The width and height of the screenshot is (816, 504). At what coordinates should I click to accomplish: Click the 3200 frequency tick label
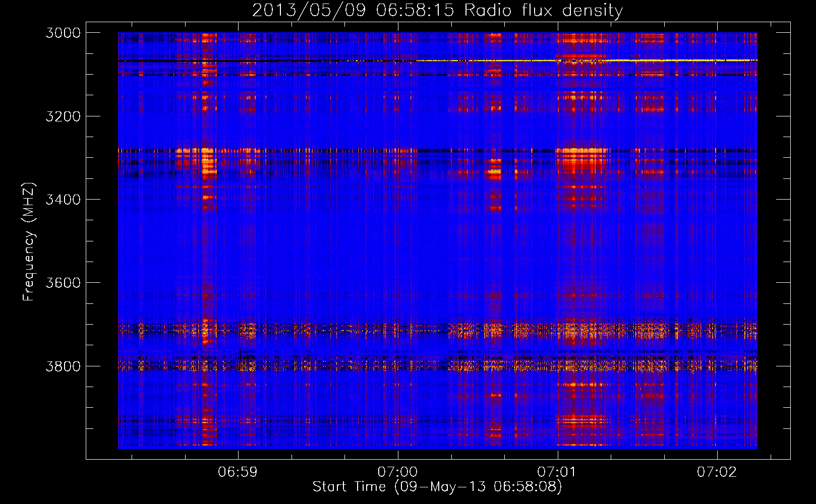[63, 116]
